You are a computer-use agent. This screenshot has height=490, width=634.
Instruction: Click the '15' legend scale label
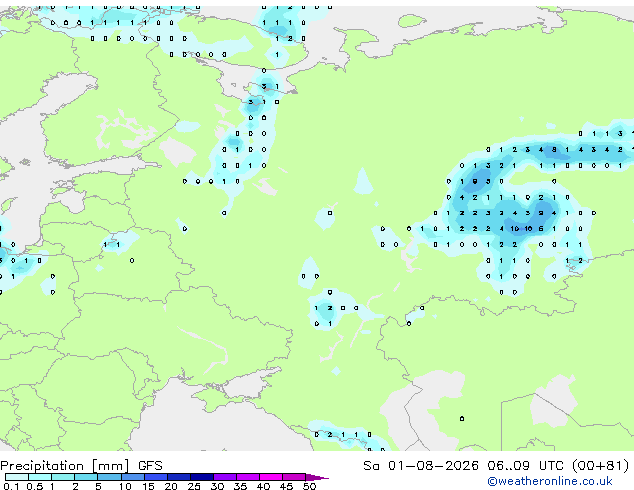148,486
